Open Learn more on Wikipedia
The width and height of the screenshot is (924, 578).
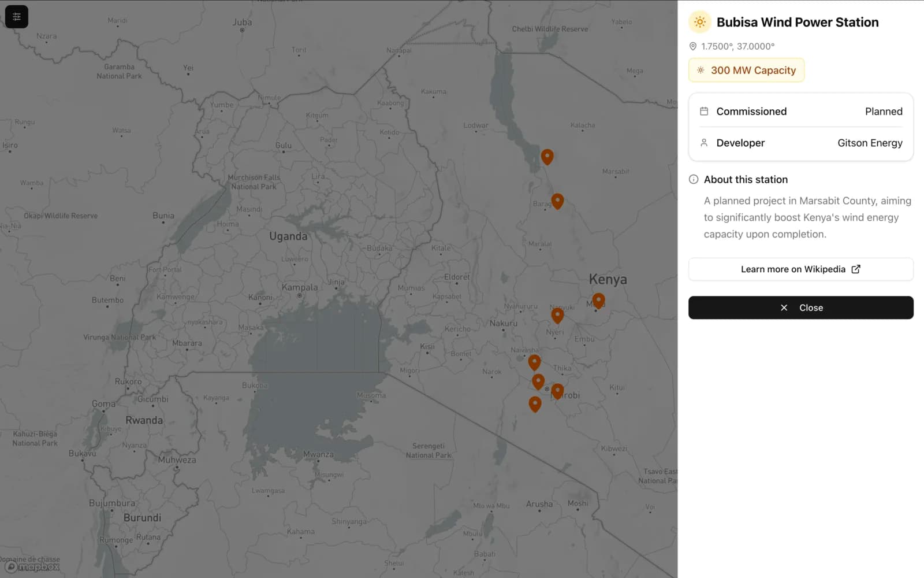click(801, 269)
